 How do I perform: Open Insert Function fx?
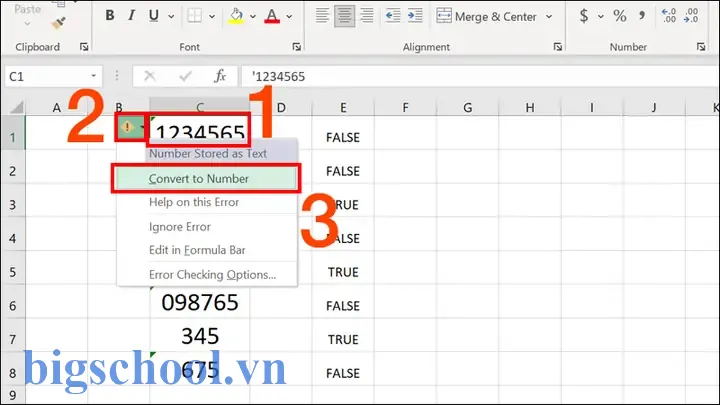(220, 76)
